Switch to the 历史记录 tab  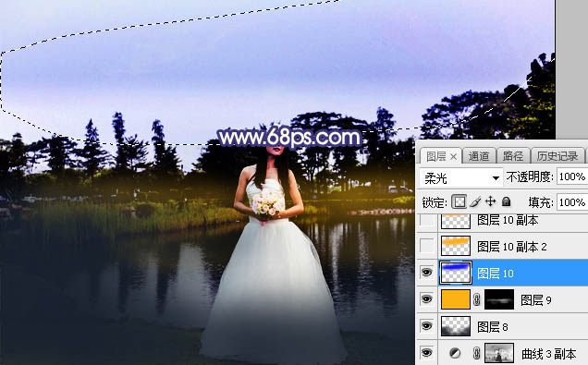point(557,156)
